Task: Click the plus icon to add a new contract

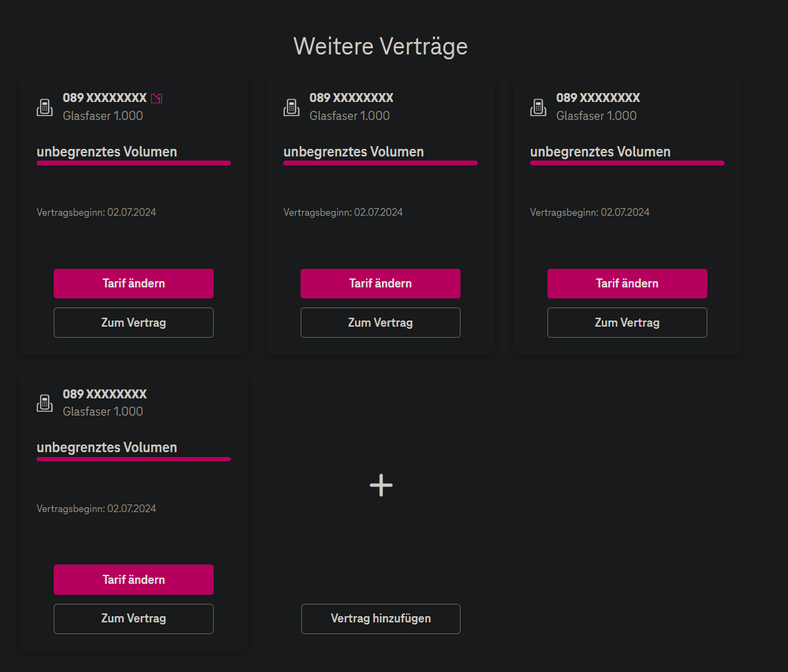Action: point(380,485)
